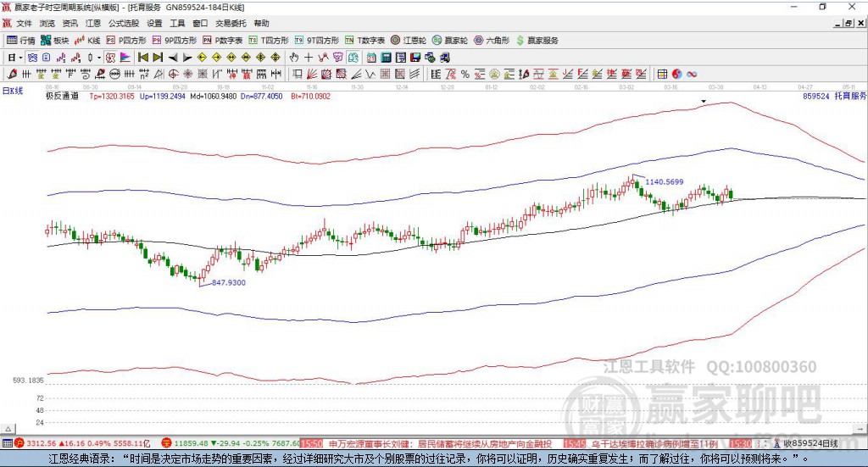This screenshot has height=467, width=868.
Task: Expand the candlestick style dropdown arrow
Action: tap(99, 58)
